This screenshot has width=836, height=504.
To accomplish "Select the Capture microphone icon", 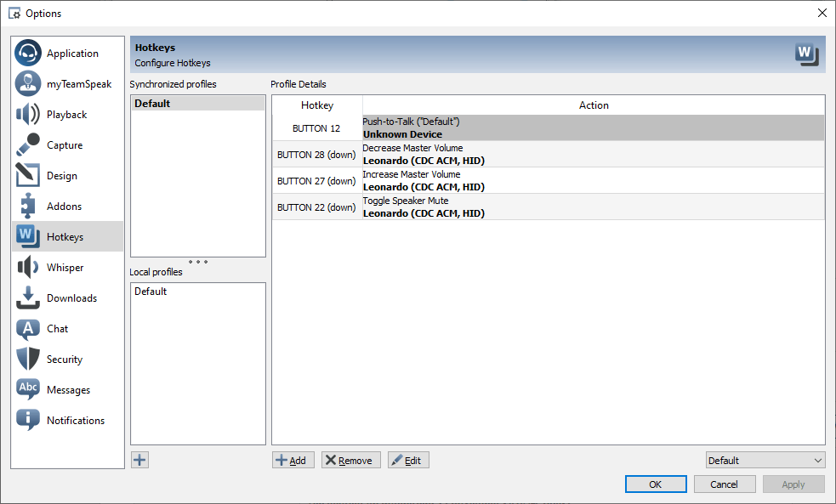I will [x=28, y=145].
